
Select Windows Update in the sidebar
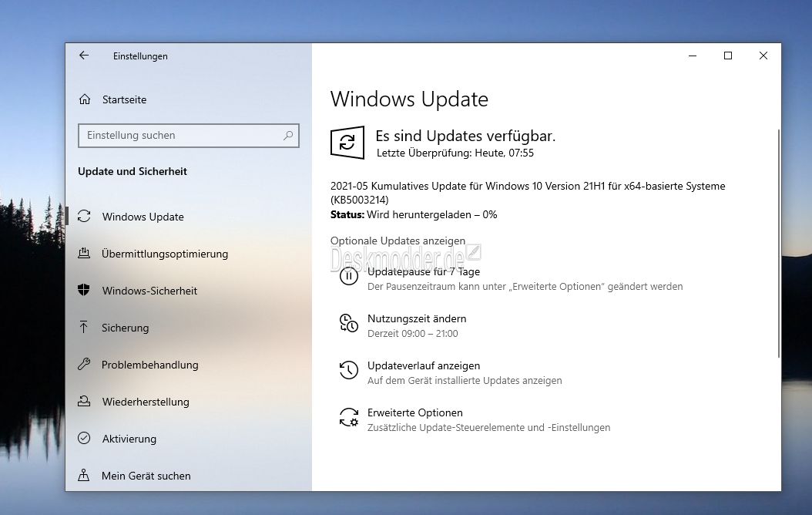(143, 217)
